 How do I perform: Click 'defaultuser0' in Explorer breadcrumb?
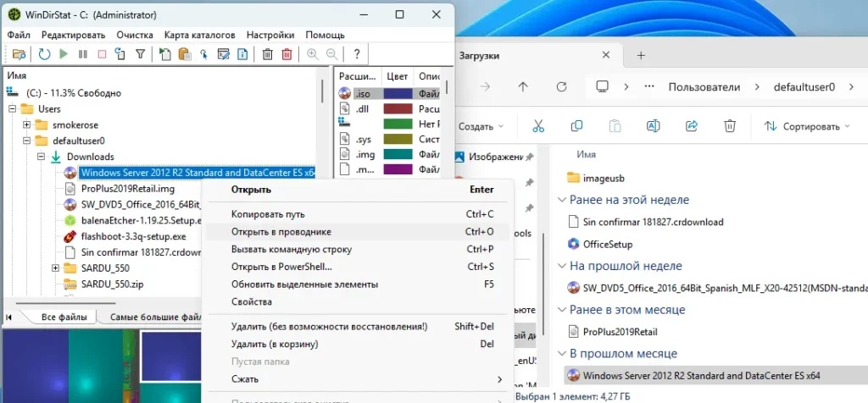coord(804,87)
